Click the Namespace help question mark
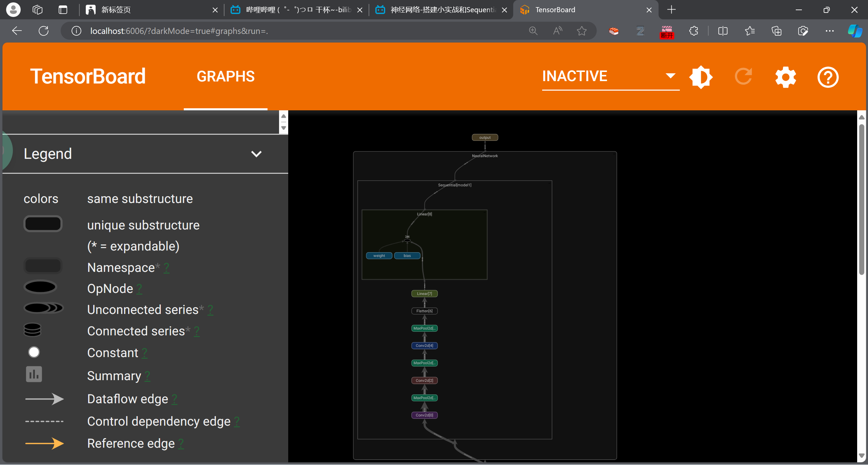868x465 pixels. coord(166,268)
